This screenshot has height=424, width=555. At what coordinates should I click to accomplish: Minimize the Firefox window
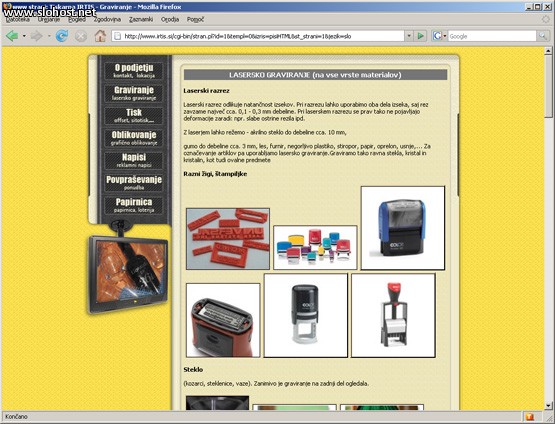(x=529, y=7)
